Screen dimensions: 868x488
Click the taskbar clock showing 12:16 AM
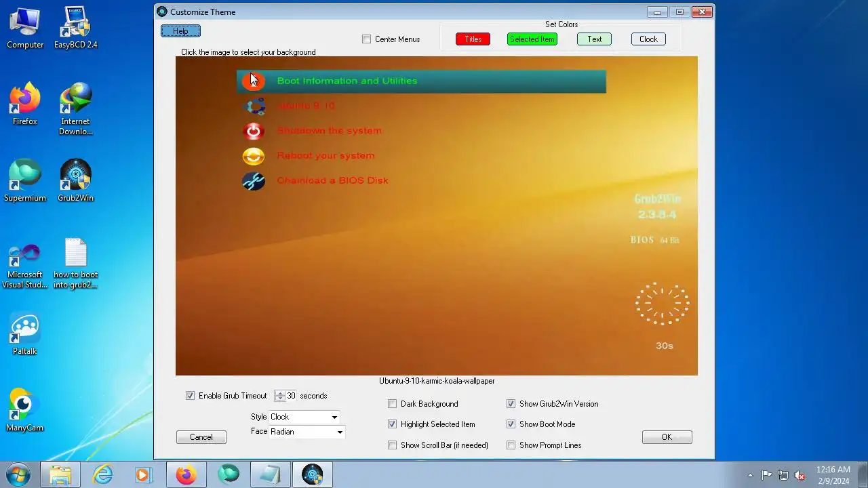(x=833, y=475)
